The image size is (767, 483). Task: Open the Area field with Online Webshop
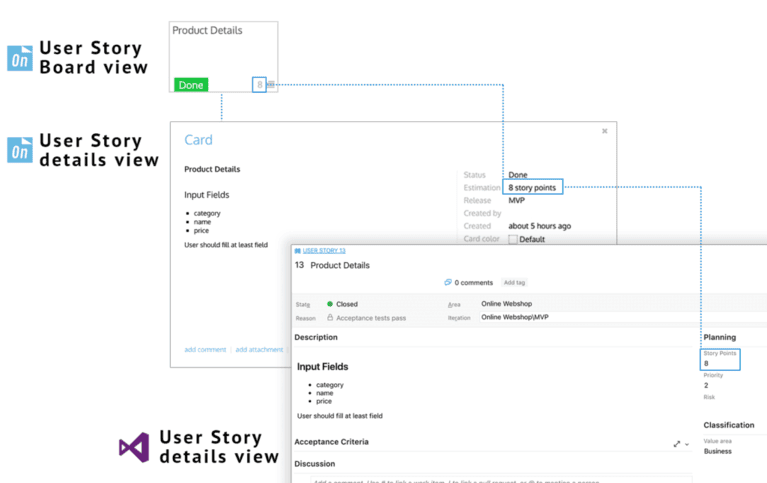(x=506, y=303)
